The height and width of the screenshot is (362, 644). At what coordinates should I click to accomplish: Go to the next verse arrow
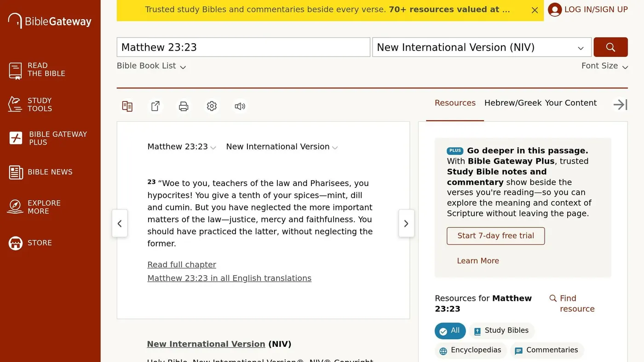[406, 224]
